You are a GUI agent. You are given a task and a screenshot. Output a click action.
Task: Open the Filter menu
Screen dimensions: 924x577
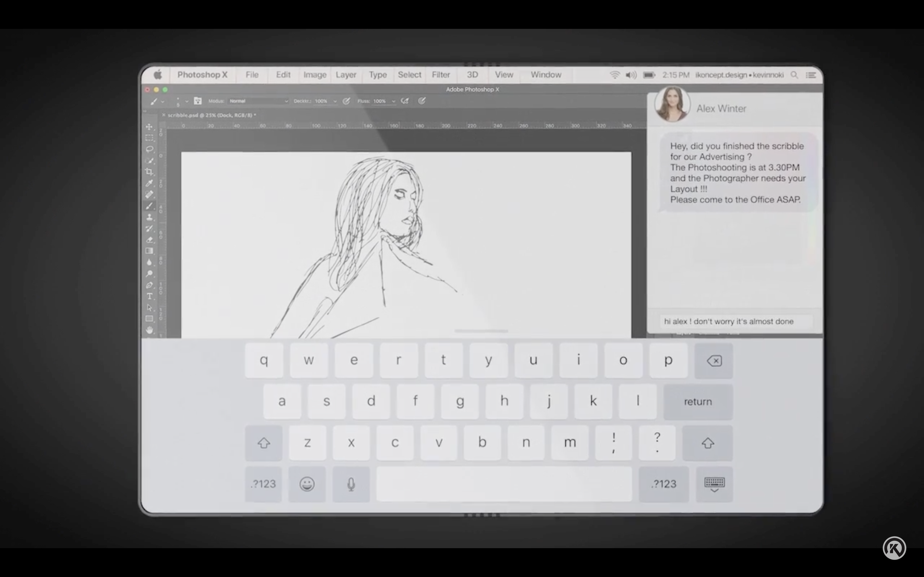pos(441,75)
